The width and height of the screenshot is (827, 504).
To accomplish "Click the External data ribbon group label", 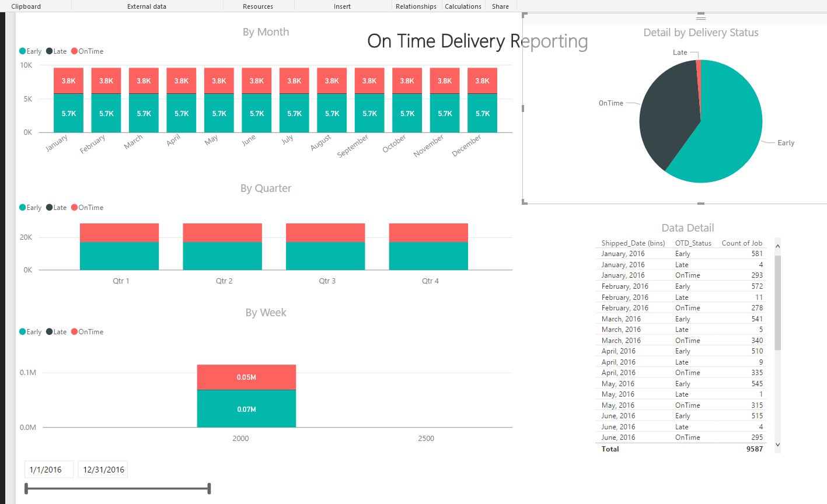I will (146, 6).
